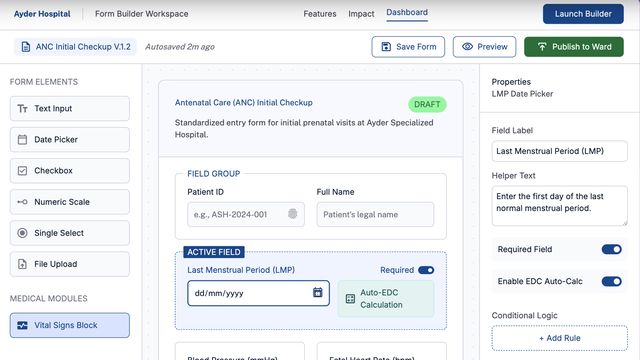The image size is (640, 360).
Task: Click the Numeric Scale slider icon
Action: (22, 202)
